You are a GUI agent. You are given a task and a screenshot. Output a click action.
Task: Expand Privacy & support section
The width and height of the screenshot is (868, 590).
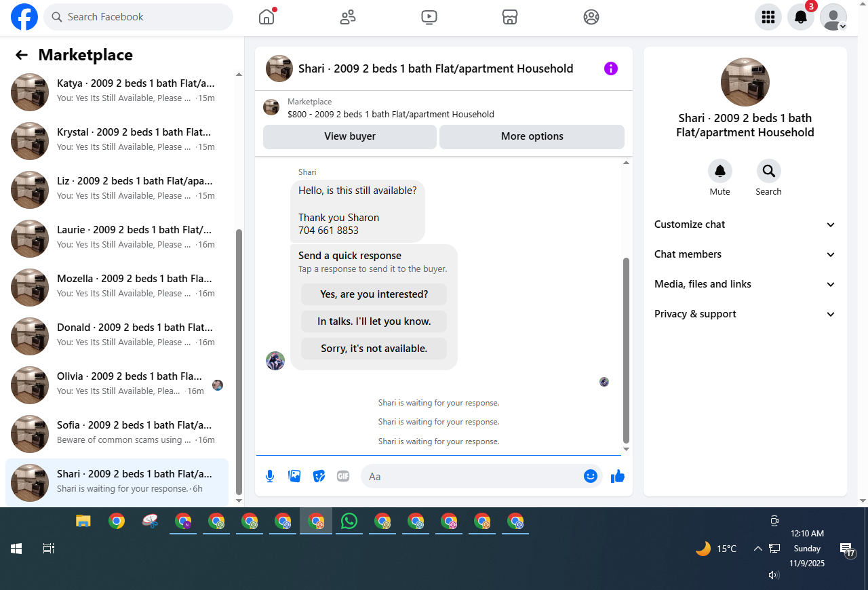tap(745, 314)
